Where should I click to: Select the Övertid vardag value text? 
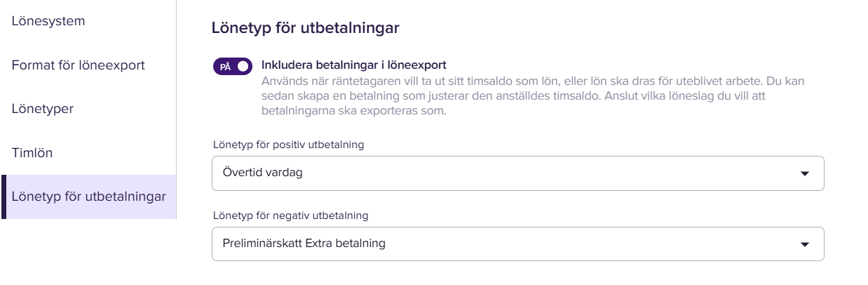point(262,173)
